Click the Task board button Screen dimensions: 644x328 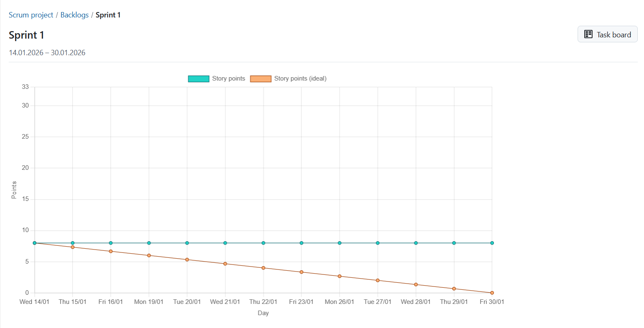(607, 34)
